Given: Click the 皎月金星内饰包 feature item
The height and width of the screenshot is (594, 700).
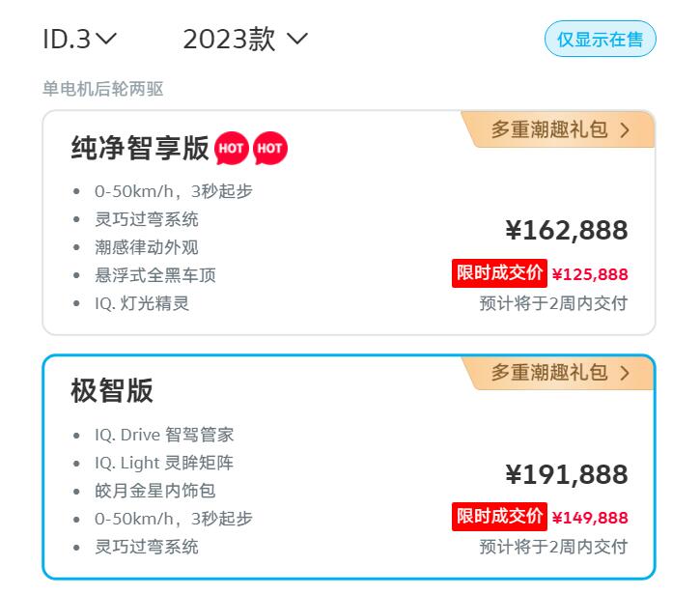Looking at the screenshot, I should [x=155, y=491].
